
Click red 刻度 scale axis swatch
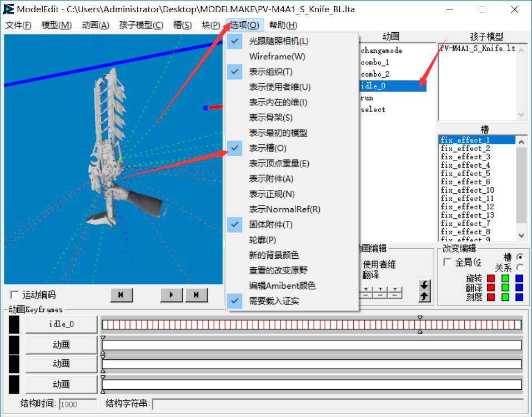490,297
